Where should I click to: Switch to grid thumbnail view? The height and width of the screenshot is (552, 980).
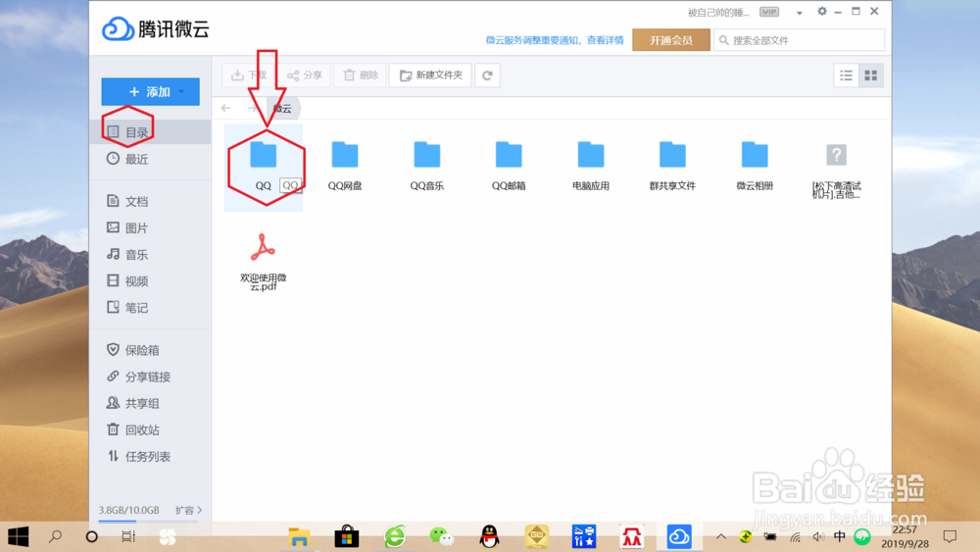pos(870,75)
